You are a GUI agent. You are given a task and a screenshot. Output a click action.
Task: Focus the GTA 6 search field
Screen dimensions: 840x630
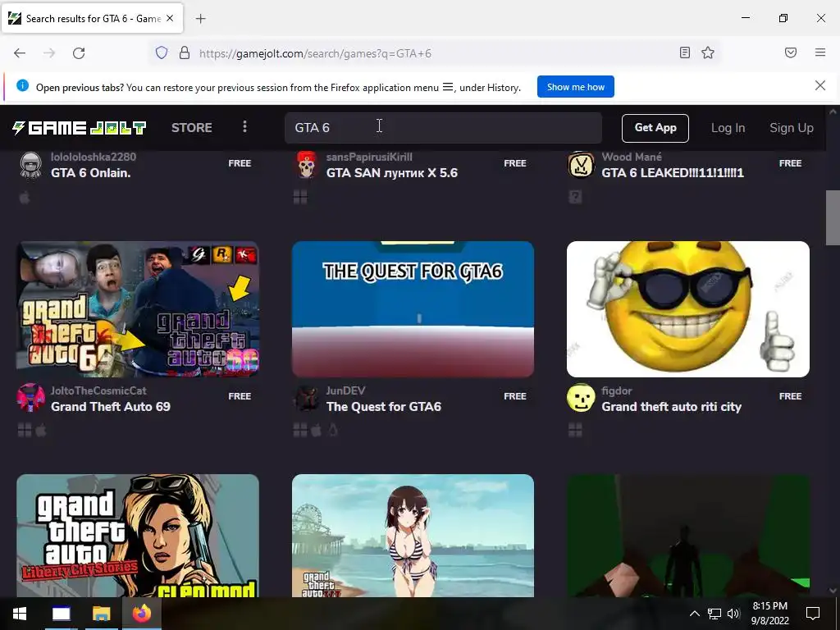coord(443,127)
